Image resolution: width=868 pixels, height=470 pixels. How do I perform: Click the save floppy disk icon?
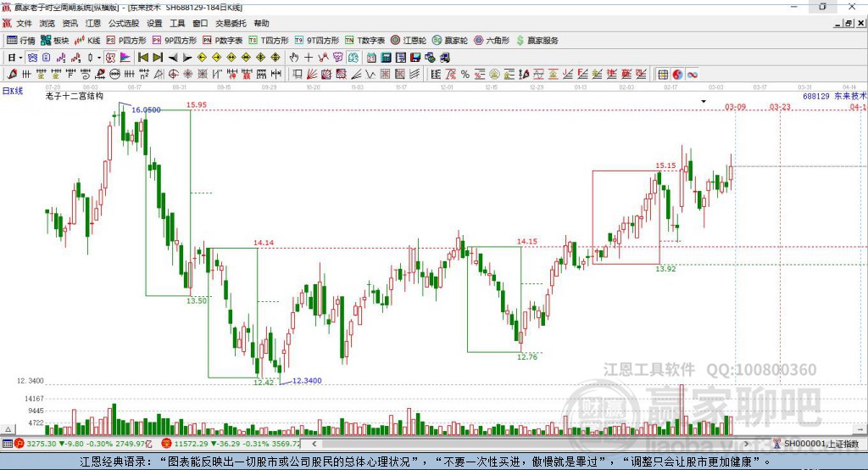(415, 58)
